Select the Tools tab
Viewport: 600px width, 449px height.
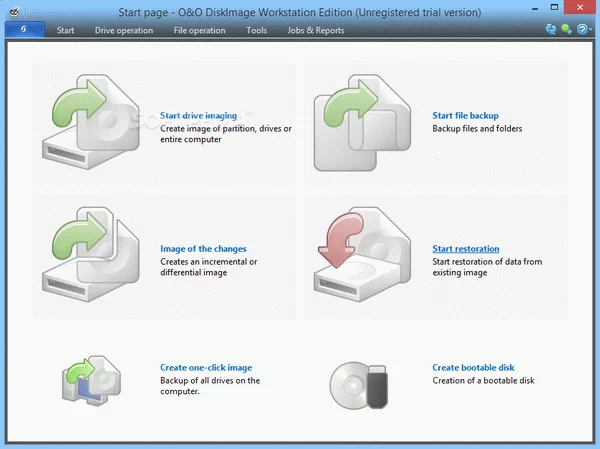pyautogui.click(x=256, y=30)
